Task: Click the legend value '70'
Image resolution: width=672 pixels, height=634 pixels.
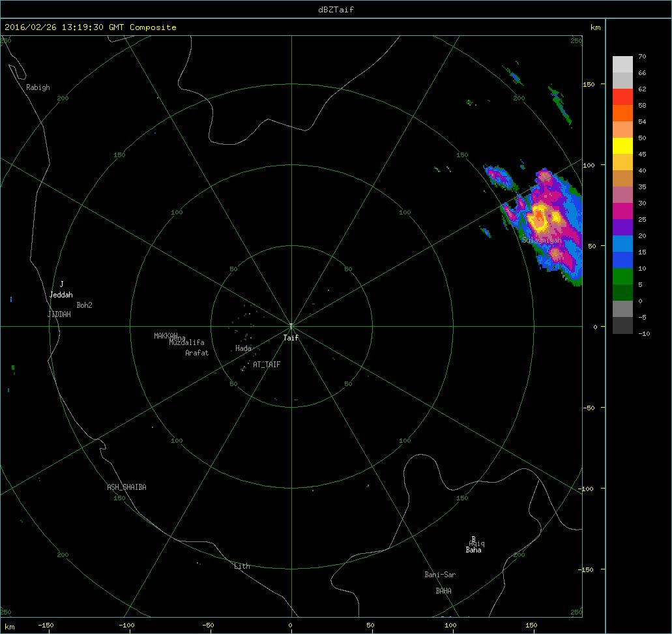Action: pos(642,56)
